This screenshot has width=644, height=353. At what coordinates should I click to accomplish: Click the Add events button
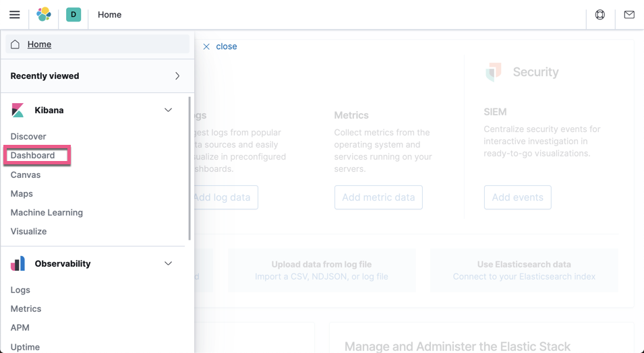pos(517,197)
